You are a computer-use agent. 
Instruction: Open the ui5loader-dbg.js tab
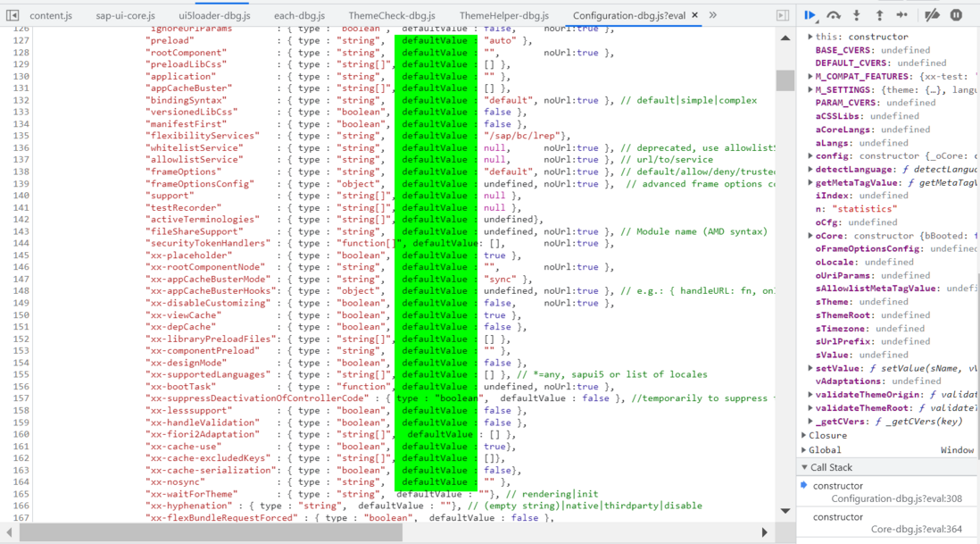pos(214,16)
